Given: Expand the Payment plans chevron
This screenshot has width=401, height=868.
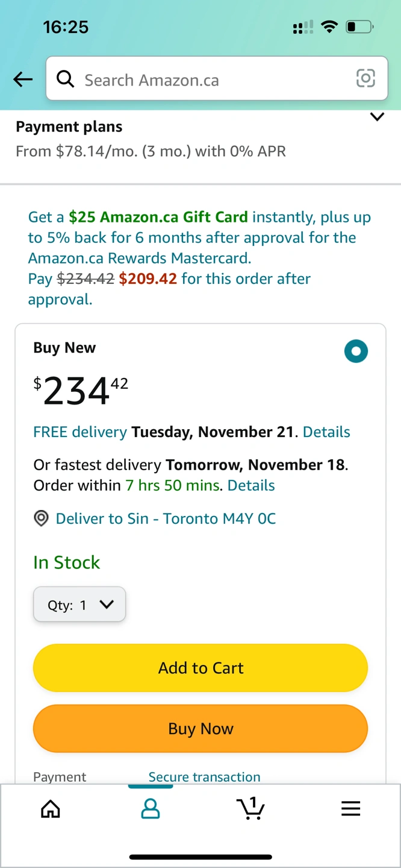Looking at the screenshot, I should (x=377, y=117).
